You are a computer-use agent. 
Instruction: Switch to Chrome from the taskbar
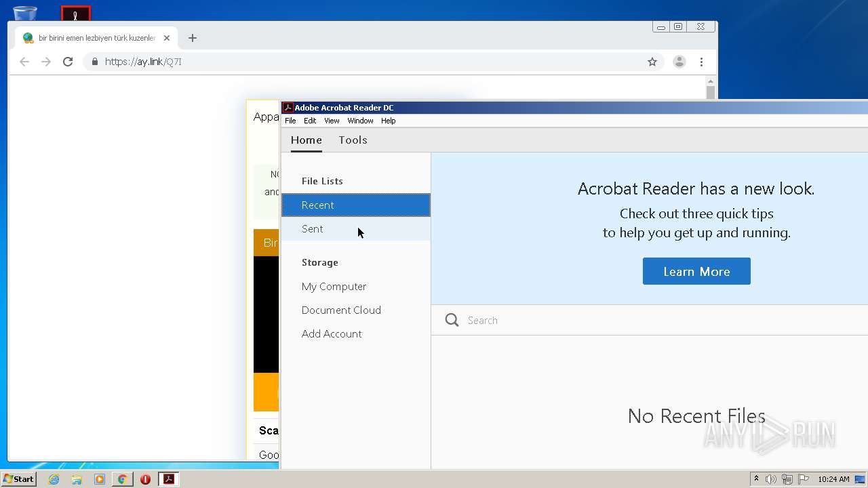coord(122,479)
